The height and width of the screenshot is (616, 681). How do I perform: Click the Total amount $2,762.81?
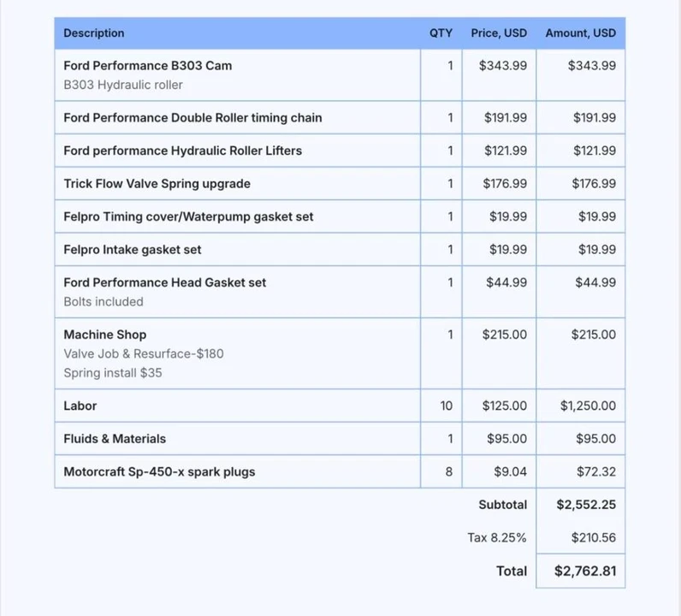pos(585,571)
